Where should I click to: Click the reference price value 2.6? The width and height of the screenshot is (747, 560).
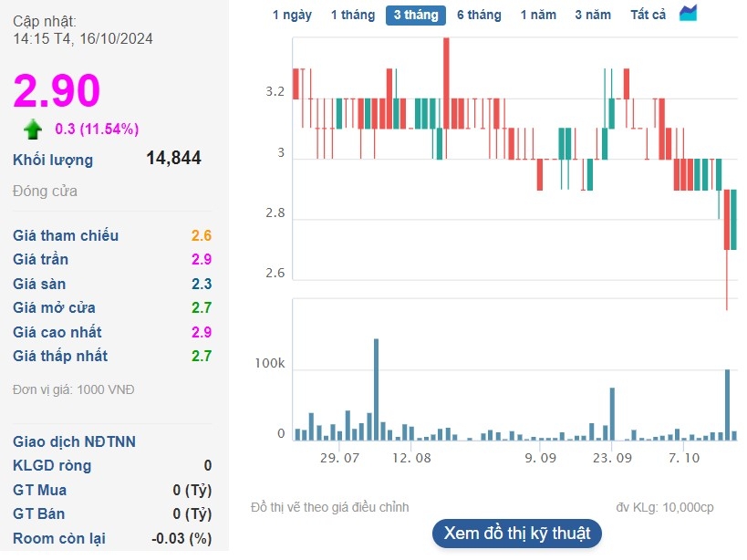(x=202, y=235)
